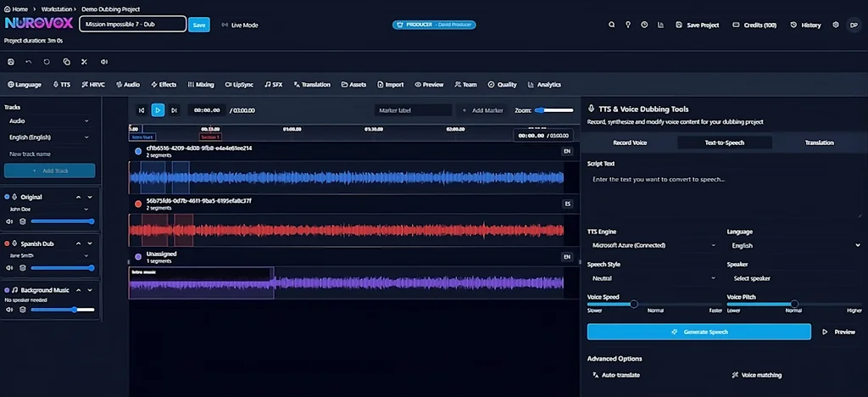Move the Spanish Dub track down with chevron
Image resolution: width=868 pixels, height=397 pixels.
(90, 243)
